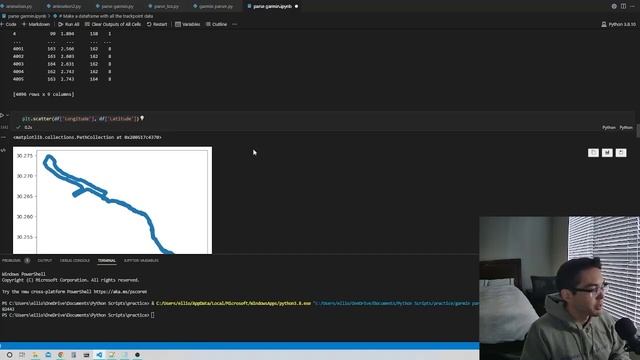Open Microsoft Store taskbar icon
This screenshot has width=640, height=360.
[x=48, y=355]
